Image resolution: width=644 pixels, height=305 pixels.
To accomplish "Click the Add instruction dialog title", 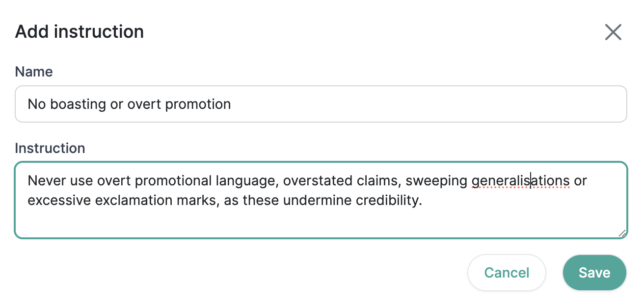I will pos(80,32).
